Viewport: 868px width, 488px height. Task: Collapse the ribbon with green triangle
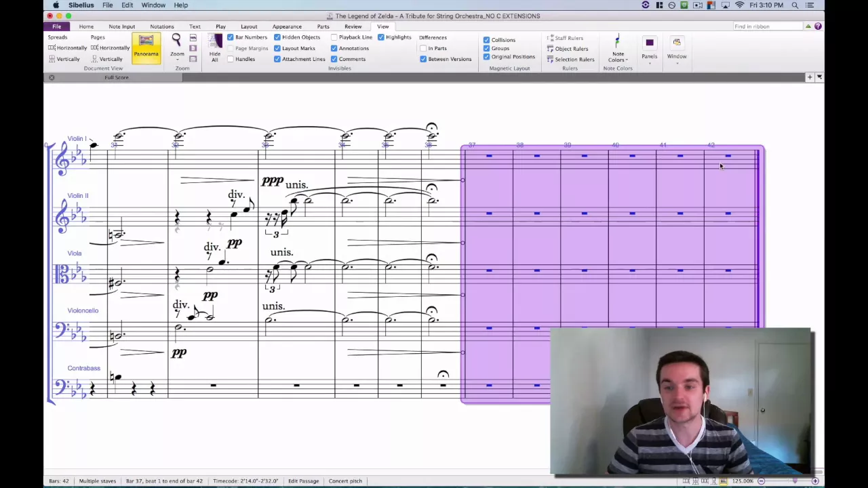808,26
